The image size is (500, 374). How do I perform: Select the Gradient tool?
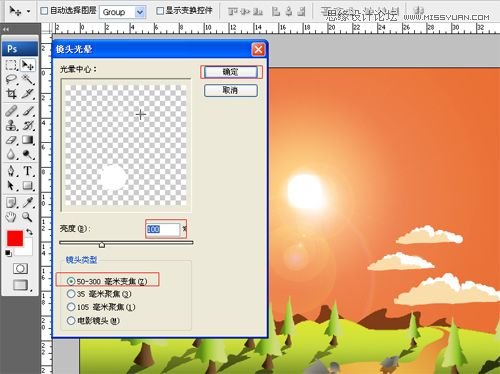(28, 140)
